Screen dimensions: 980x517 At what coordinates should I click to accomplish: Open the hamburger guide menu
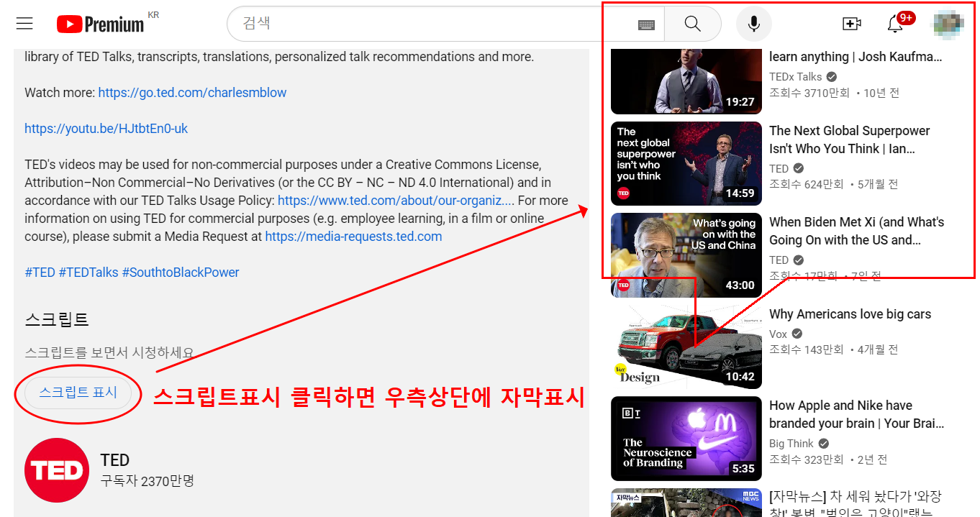pyautogui.click(x=24, y=24)
